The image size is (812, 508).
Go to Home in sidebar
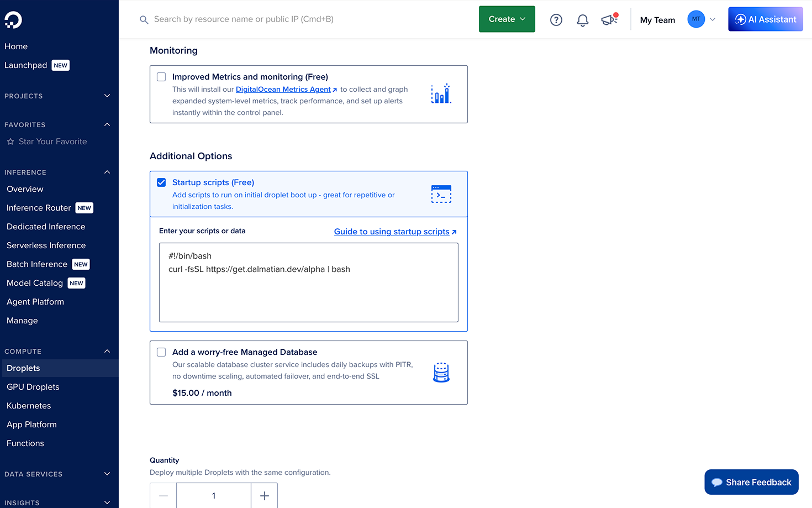(16, 46)
